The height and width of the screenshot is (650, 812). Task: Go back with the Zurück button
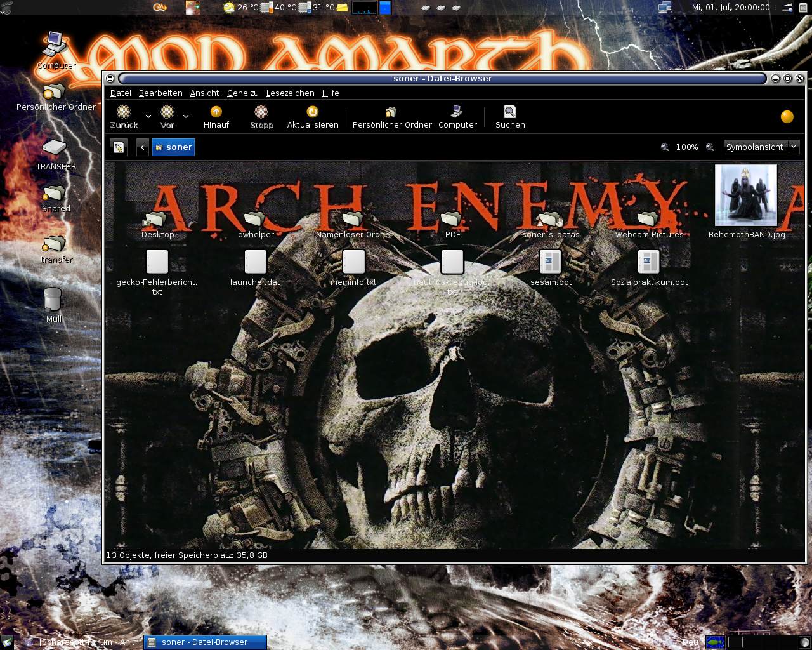124,117
